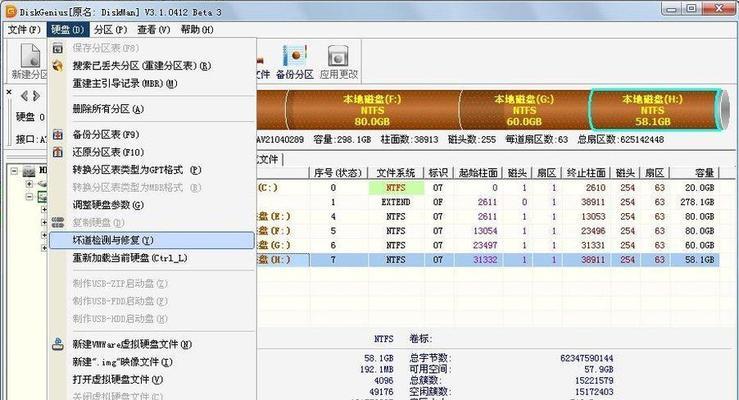Click the green NTFS cell in row 0

(x=395, y=188)
